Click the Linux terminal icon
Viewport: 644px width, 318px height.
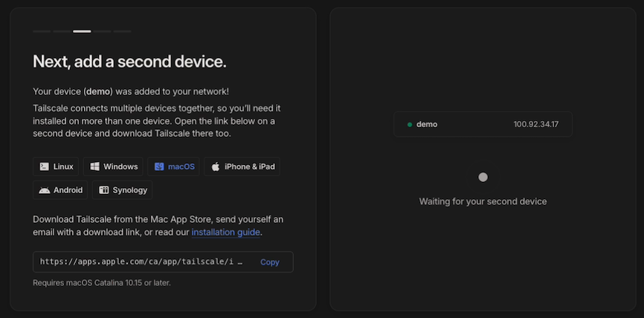coord(45,166)
